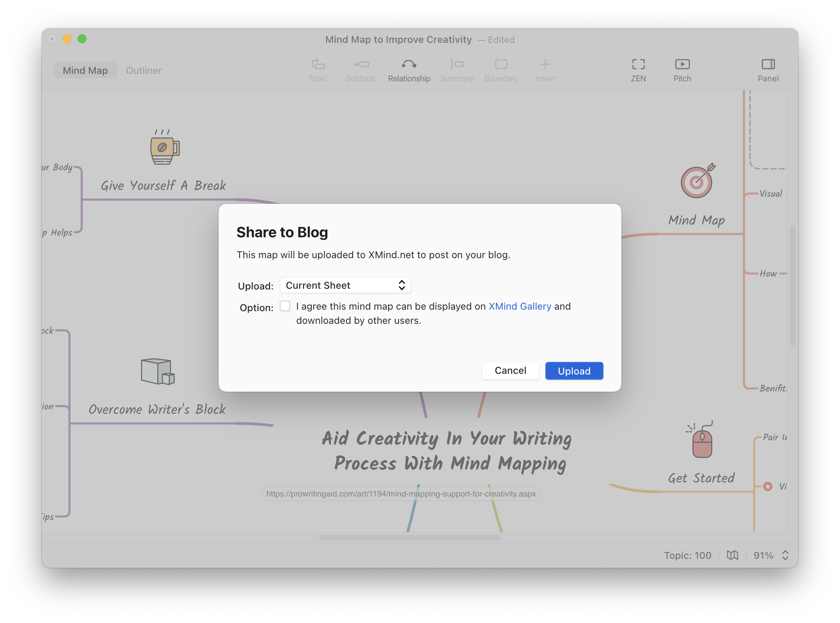
Task: Click the horizontal canvas scrollbar
Action: (410, 538)
